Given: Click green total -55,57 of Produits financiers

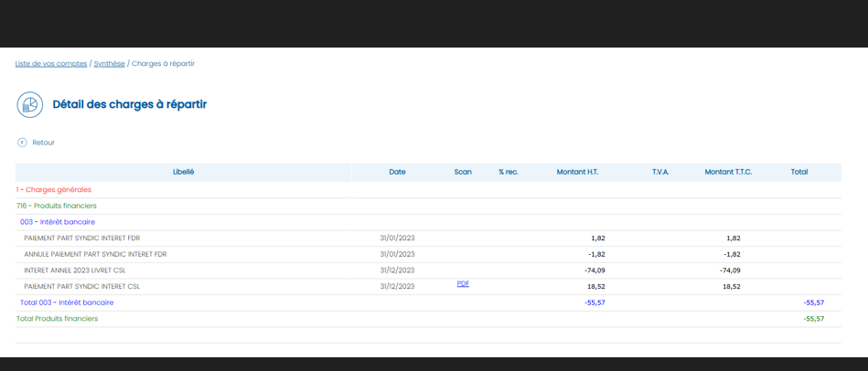Looking at the screenshot, I should pos(814,319).
